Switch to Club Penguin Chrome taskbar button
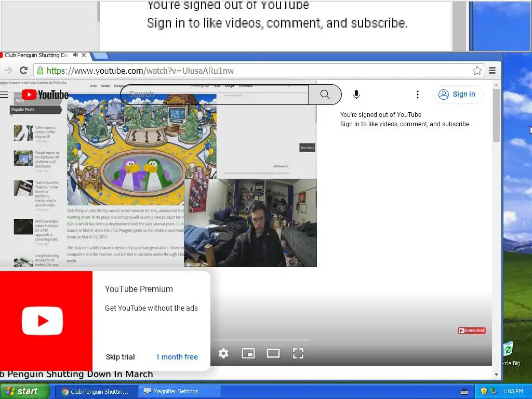Image resolution: width=532 pixels, height=399 pixels. pyautogui.click(x=96, y=392)
